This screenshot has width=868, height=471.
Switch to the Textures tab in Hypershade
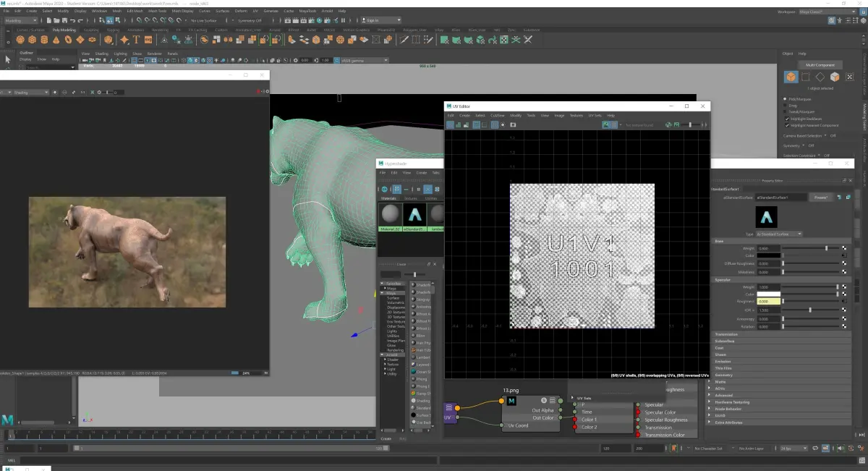click(411, 198)
